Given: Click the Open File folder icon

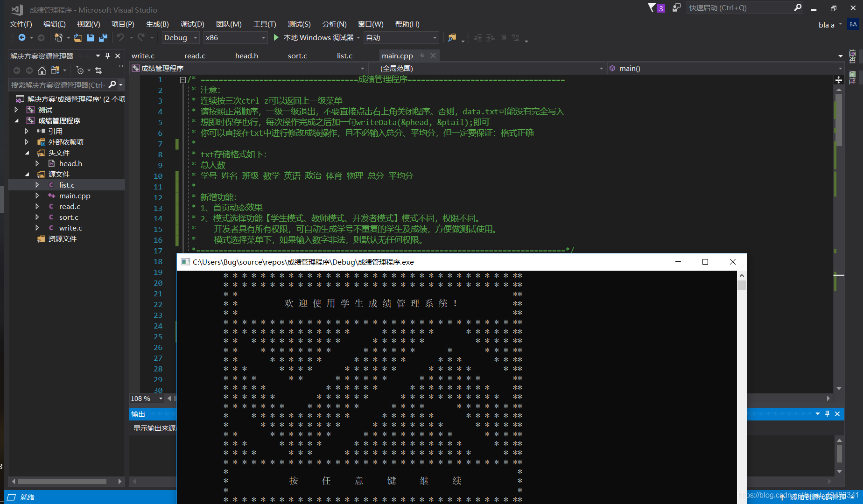Looking at the screenshot, I should click(x=78, y=37).
